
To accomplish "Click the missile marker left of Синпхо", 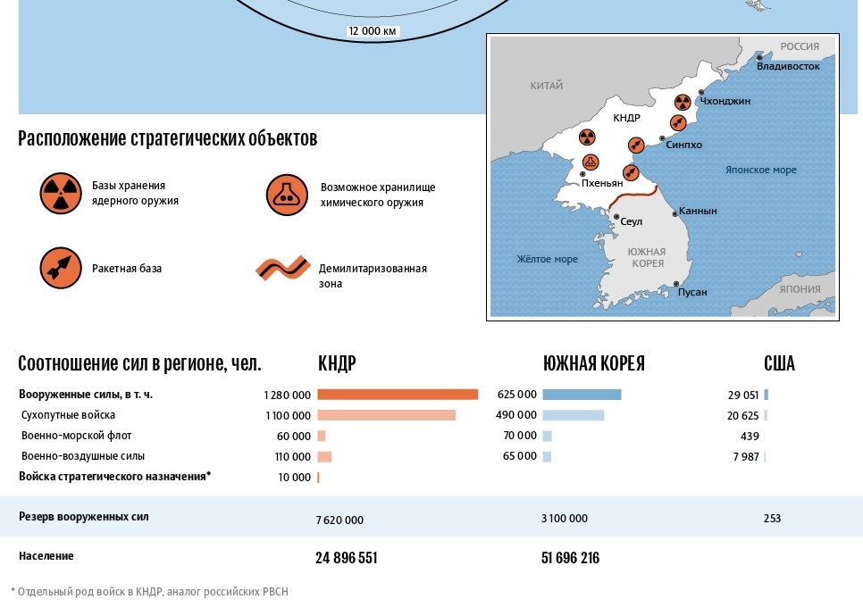I will coord(635,145).
